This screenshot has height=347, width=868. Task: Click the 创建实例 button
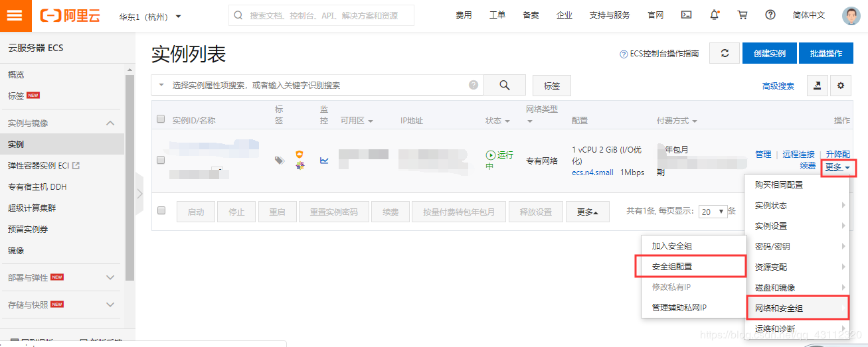pyautogui.click(x=769, y=53)
